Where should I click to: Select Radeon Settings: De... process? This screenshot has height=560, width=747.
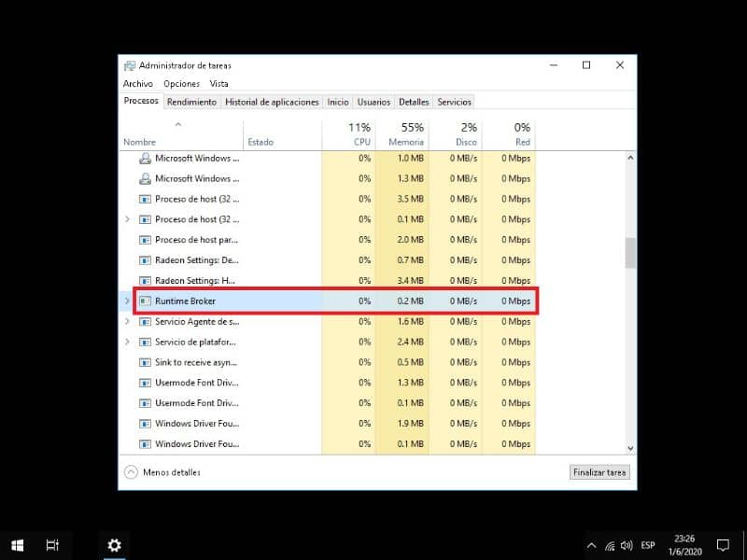(330, 260)
